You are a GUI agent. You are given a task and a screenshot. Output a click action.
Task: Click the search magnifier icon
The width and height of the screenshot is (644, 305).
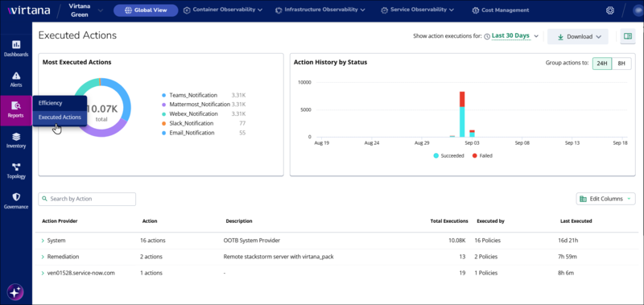45,199
